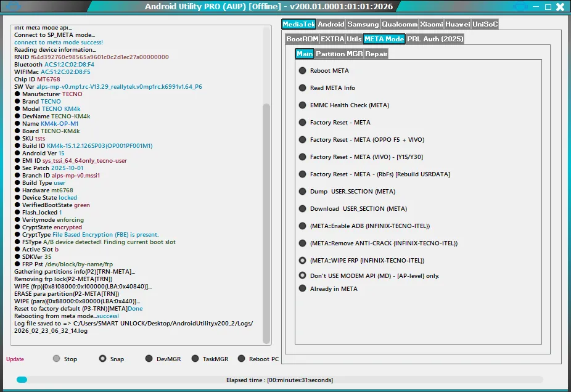571x392 pixels.
Task: Click the Already in META bullet
Action: tap(303, 288)
